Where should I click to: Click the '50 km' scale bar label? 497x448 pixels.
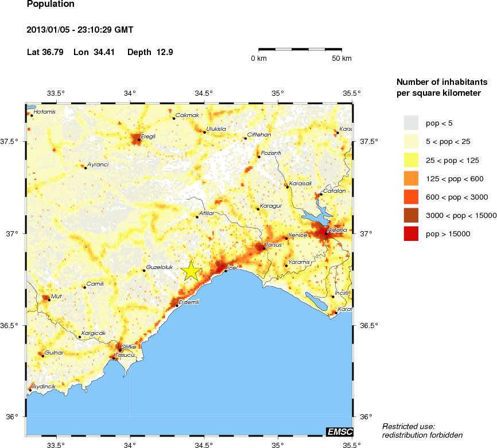pos(341,59)
